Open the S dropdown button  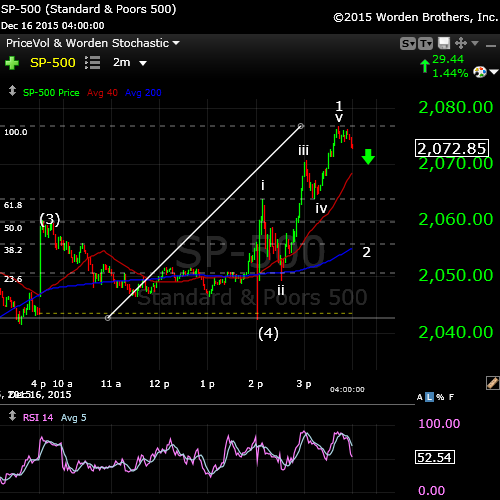coord(408,44)
